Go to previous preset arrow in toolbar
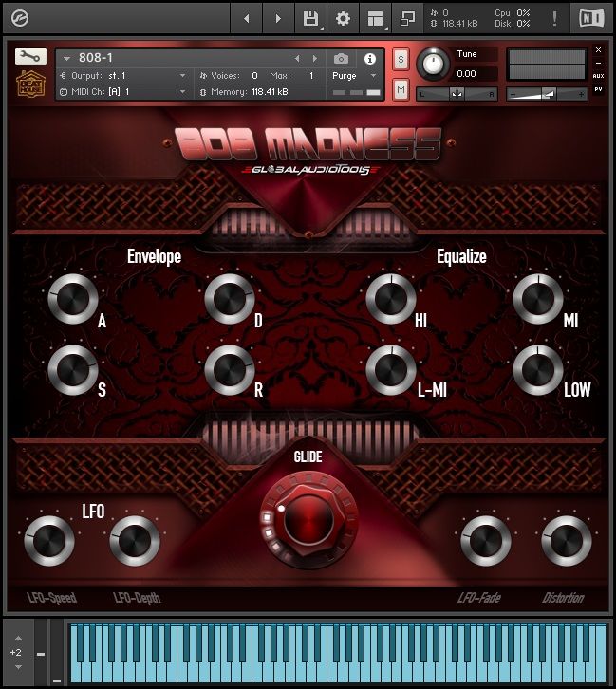Screen dimensions: 616x689 tap(247, 18)
